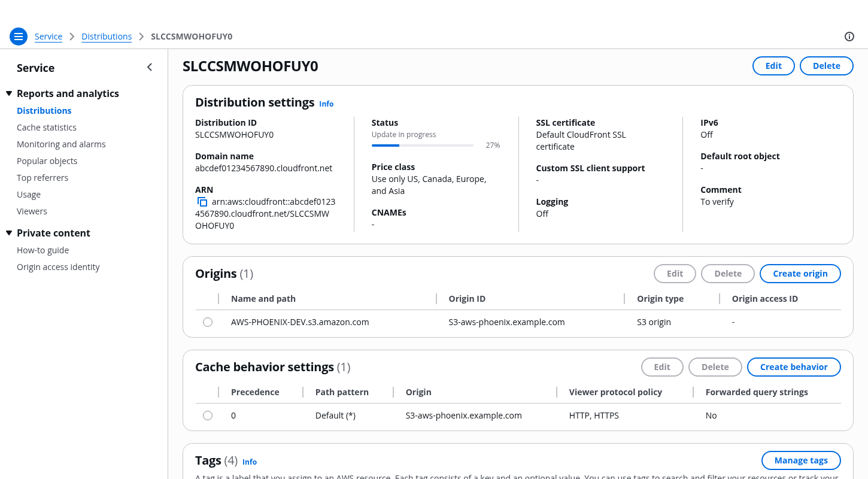This screenshot has width=868, height=479.
Task: Click the Create origin button
Action: (x=800, y=274)
